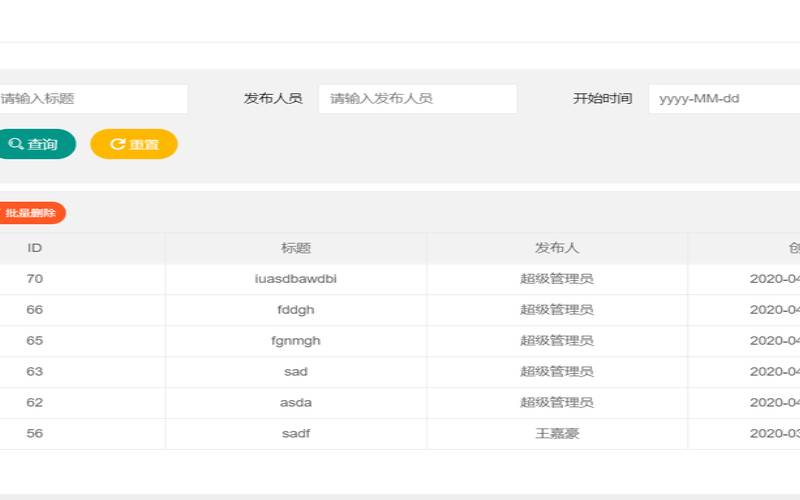
Task: Click the 标题 column header
Action: [x=296, y=248]
